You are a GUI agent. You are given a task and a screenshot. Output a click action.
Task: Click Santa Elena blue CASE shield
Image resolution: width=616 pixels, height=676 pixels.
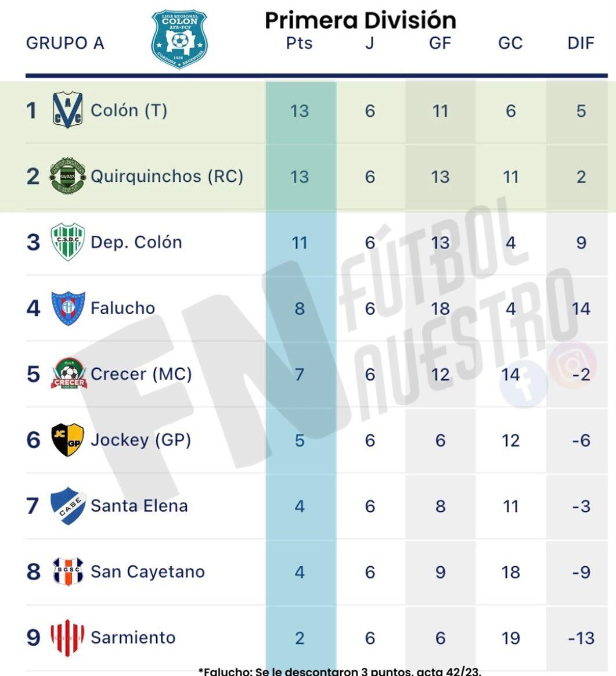pyautogui.click(x=68, y=506)
